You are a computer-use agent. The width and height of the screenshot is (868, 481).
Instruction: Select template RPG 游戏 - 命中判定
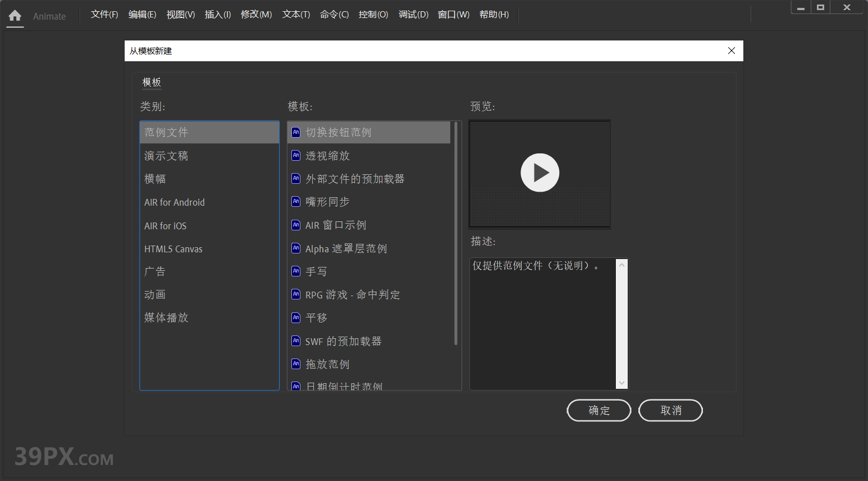click(369, 294)
